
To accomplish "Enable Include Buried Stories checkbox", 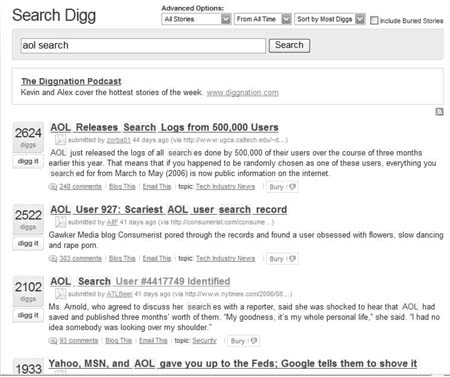I will pos(374,20).
